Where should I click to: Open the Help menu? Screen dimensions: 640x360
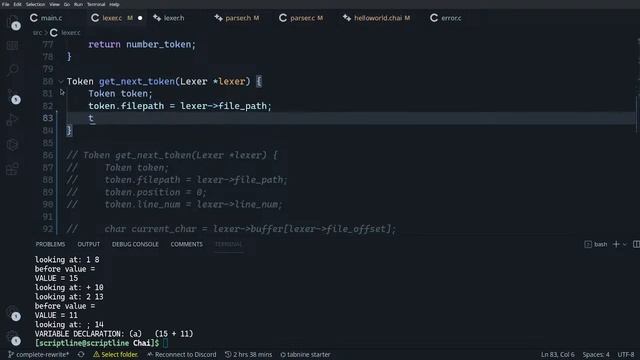(114, 4)
